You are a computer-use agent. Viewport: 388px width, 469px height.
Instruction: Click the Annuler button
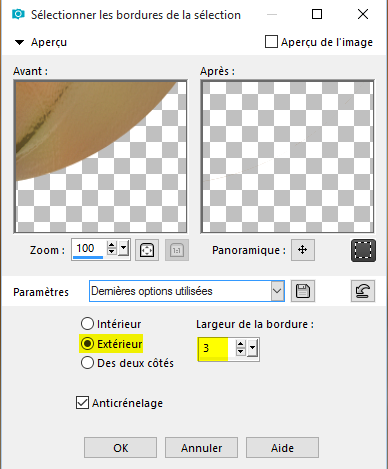point(201,448)
